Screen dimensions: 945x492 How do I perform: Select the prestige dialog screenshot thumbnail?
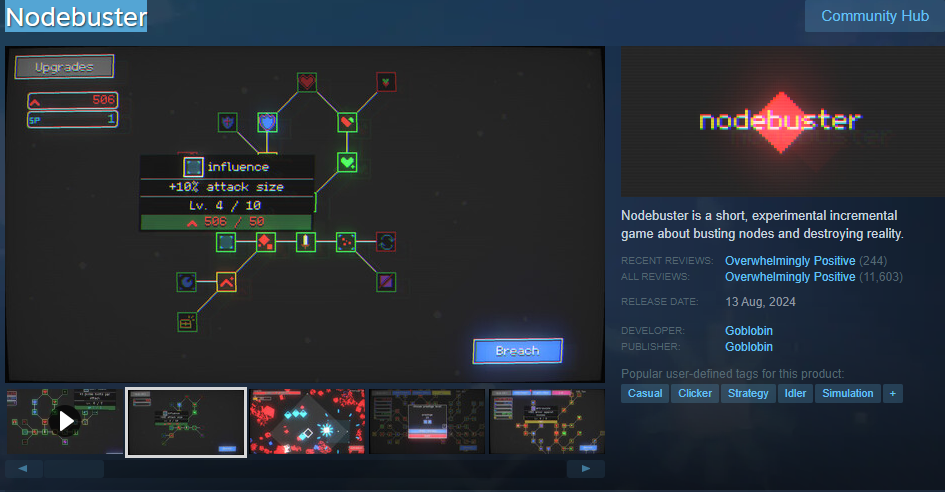pos(427,421)
